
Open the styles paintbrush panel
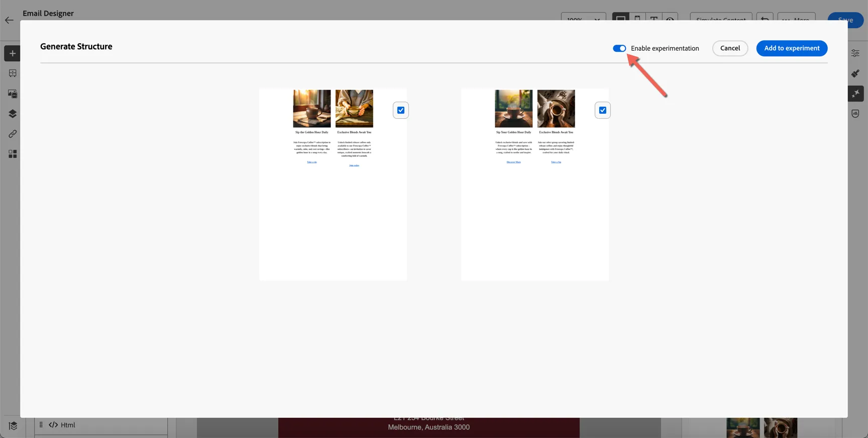coord(855,73)
